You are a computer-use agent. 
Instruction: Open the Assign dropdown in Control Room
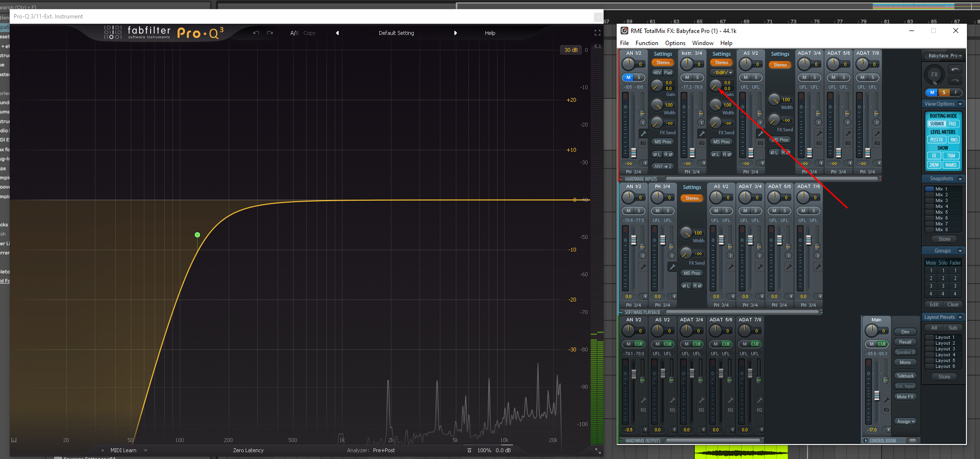click(x=905, y=422)
